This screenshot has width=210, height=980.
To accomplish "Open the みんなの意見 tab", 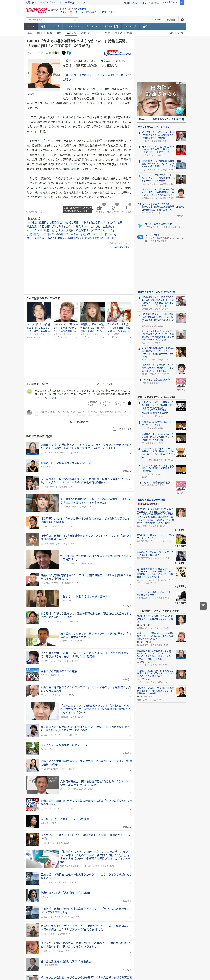I will point(111,27).
